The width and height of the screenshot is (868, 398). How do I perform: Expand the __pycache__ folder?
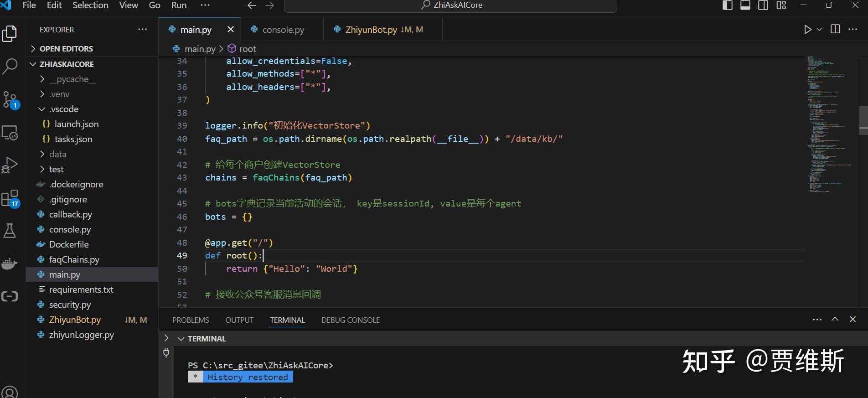coord(92,79)
